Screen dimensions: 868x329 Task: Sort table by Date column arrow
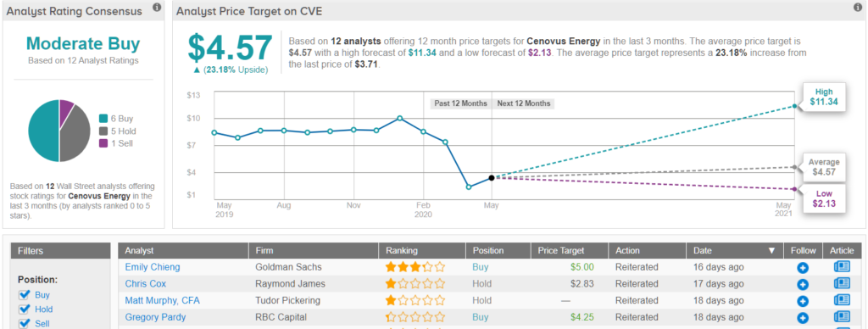[x=771, y=251]
